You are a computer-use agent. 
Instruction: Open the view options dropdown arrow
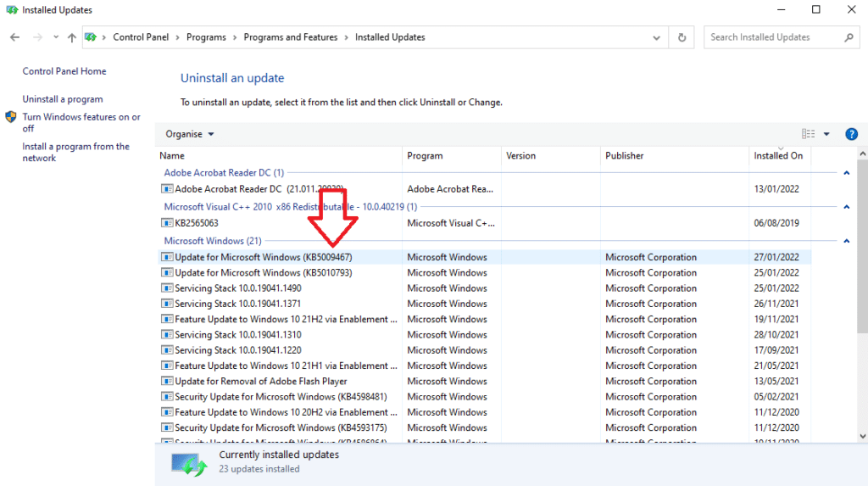pos(826,134)
